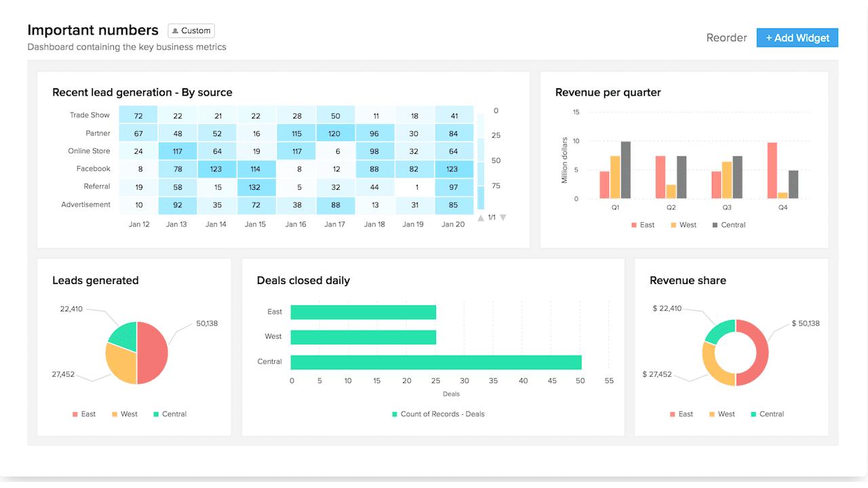Toggle West legend in Revenue per quarter

click(x=683, y=225)
